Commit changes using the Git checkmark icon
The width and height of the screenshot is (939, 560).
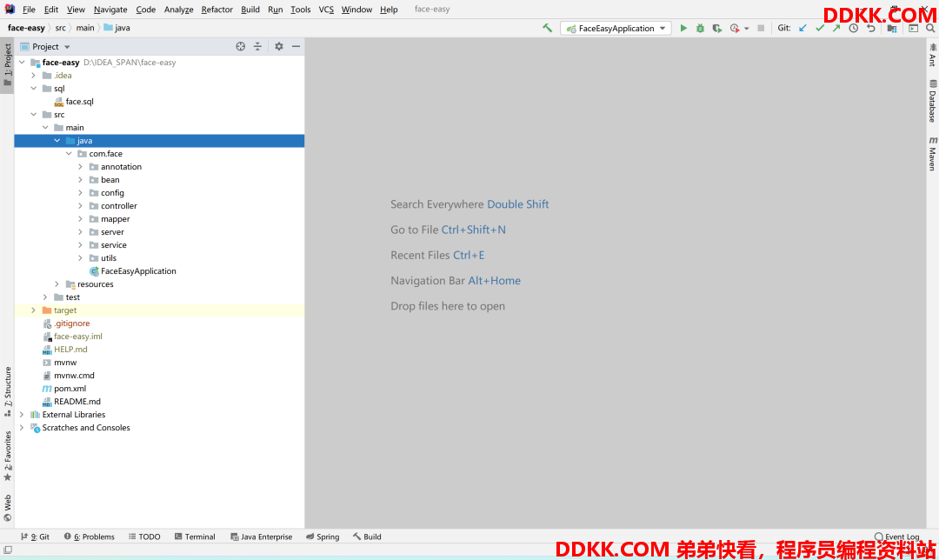819,28
